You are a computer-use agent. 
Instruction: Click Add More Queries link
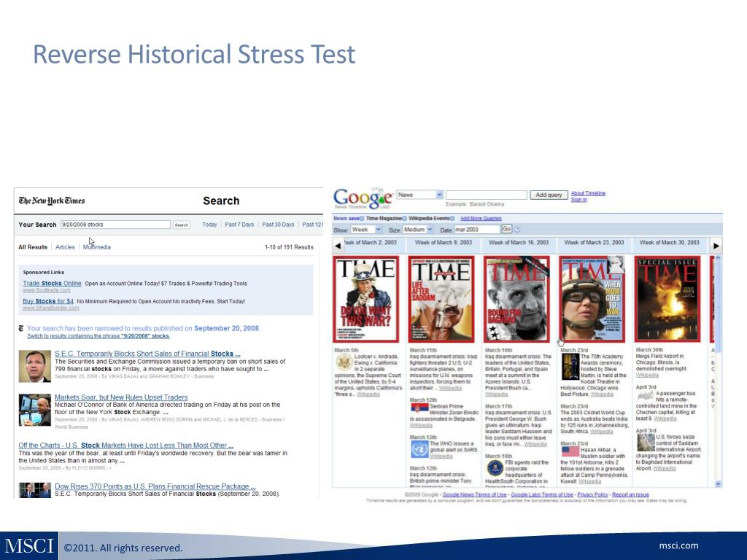coord(481,219)
